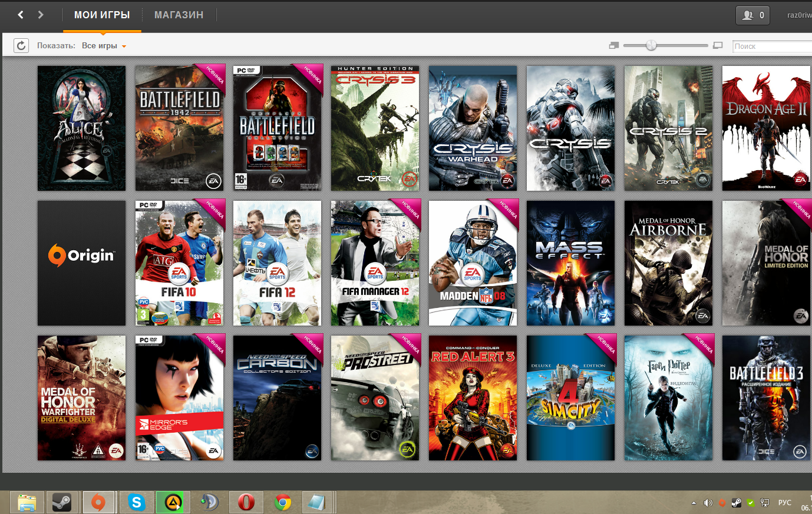
Task: Open the Battlefield 3 cover
Action: click(766, 398)
